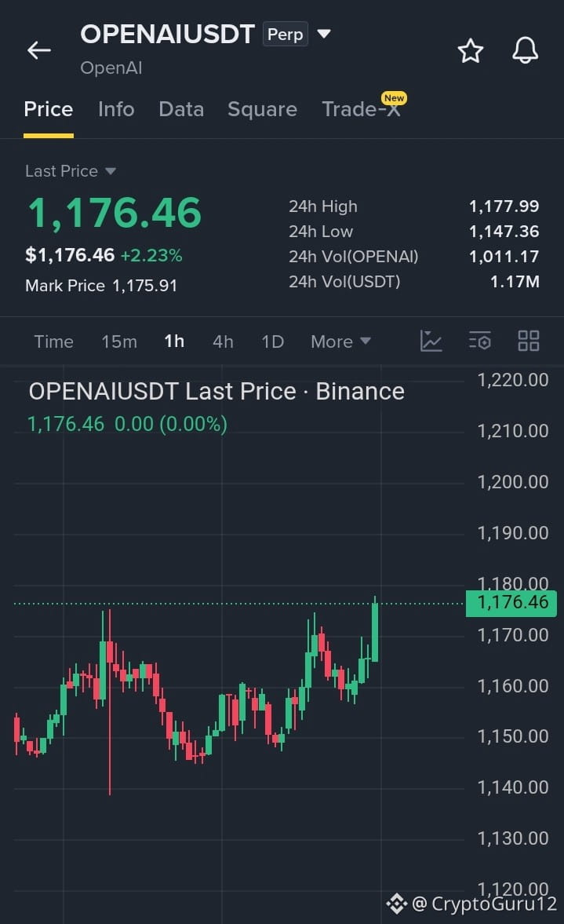Tap the latest tall green candlestick

(x=375, y=630)
